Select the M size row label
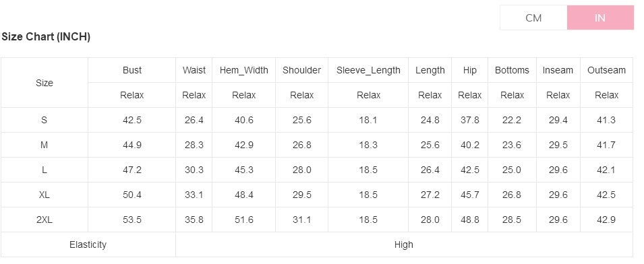This screenshot has height=264, width=644. pos(45,145)
